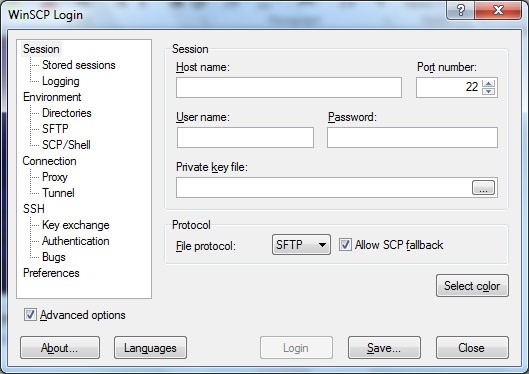Viewport: 529px width, 374px height.
Task: Open the Proxy settings page
Action: point(55,177)
